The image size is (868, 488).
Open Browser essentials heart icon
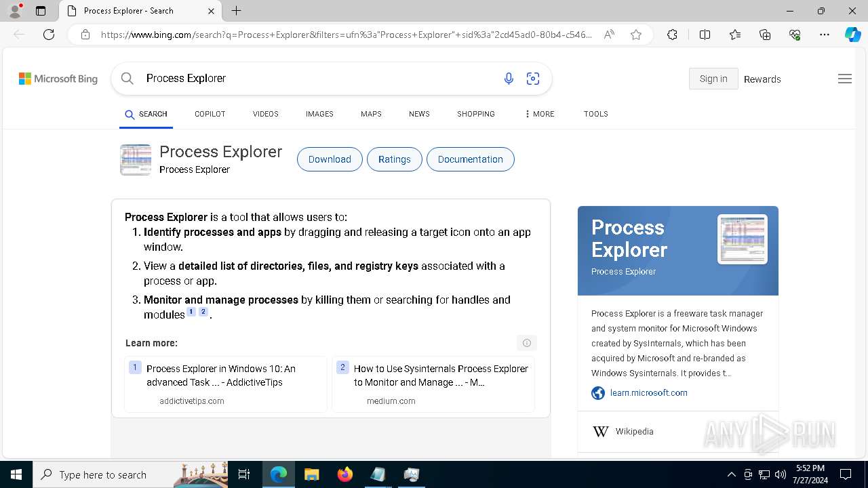[795, 35]
